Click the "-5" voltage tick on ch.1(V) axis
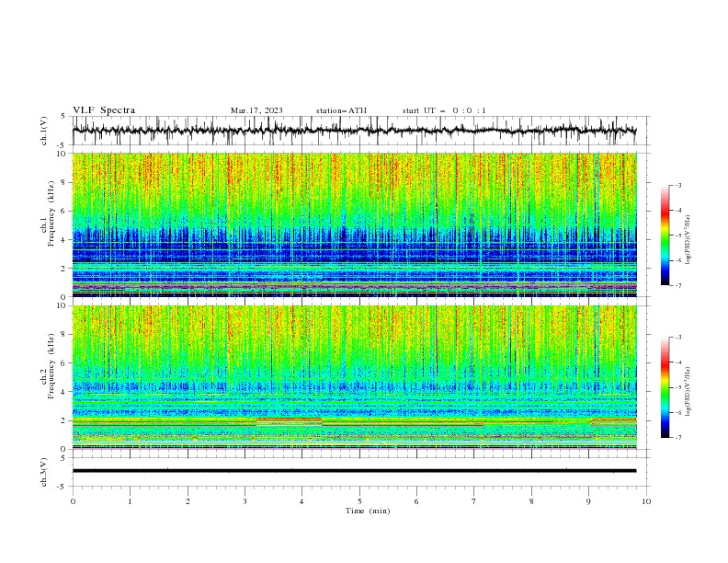 click(63, 145)
